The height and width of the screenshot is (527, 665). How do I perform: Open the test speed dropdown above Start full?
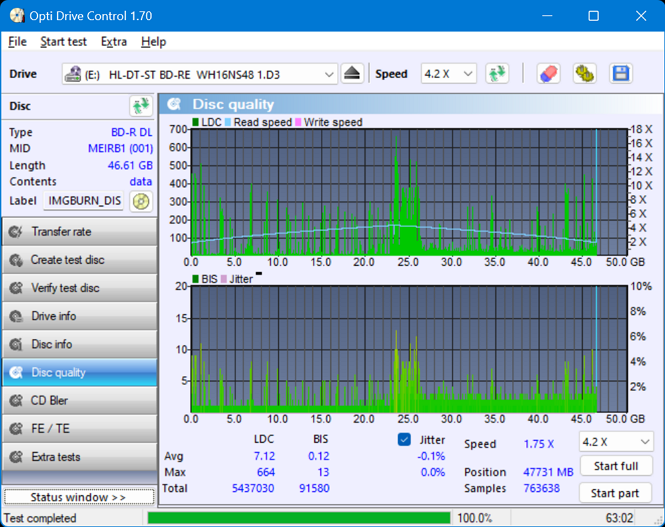[x=616, y=442]
